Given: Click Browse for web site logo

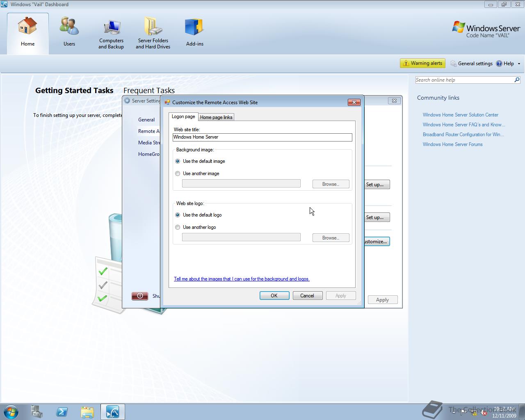Looking at the screenshot, I should point(331,238).
